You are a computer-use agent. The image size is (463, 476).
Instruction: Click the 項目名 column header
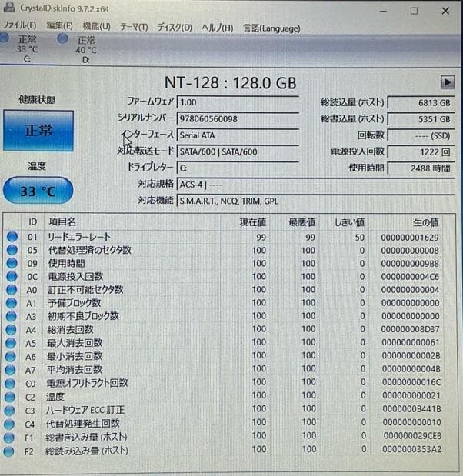click(x=132, y=222)
